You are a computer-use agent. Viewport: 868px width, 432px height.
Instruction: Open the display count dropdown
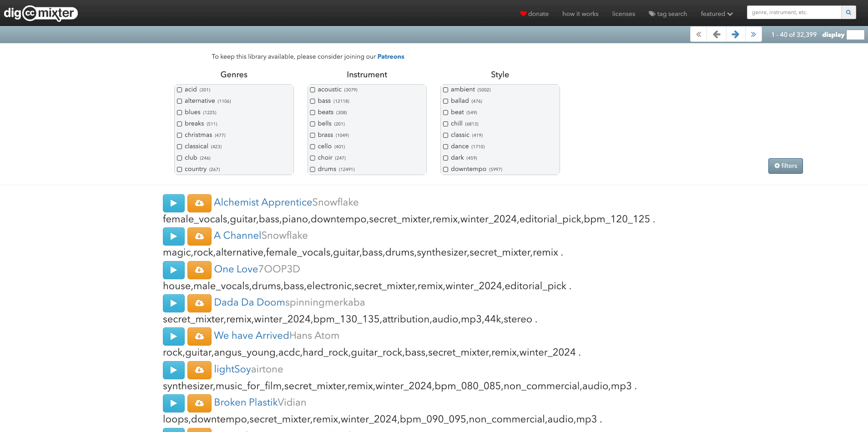(855, 35)
